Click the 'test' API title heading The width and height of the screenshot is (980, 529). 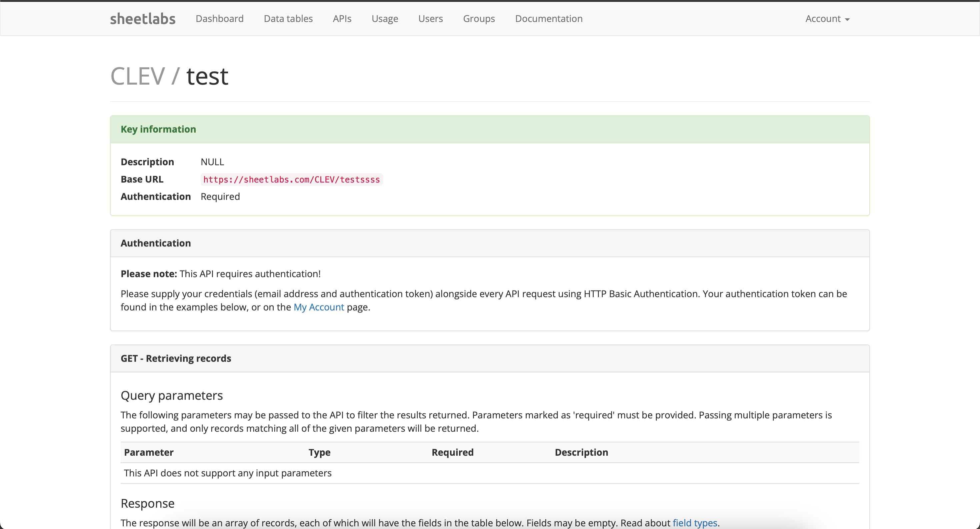207,76
